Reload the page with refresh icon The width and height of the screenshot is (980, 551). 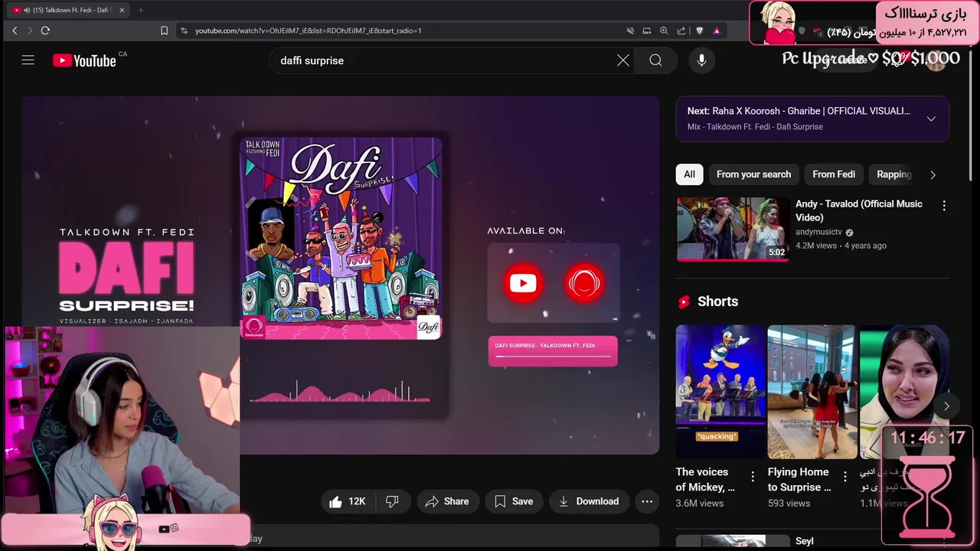(45, 31)
